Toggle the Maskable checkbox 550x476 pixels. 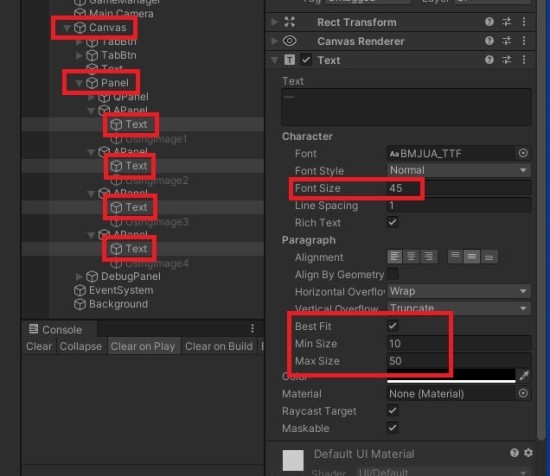(x=393, y=428)
